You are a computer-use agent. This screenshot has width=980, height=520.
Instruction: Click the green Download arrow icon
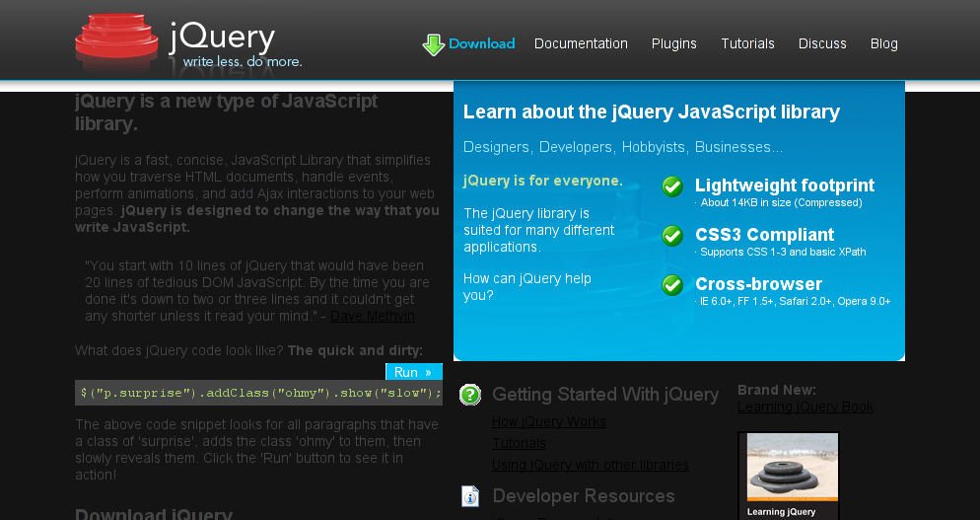[x=433, y=44]
